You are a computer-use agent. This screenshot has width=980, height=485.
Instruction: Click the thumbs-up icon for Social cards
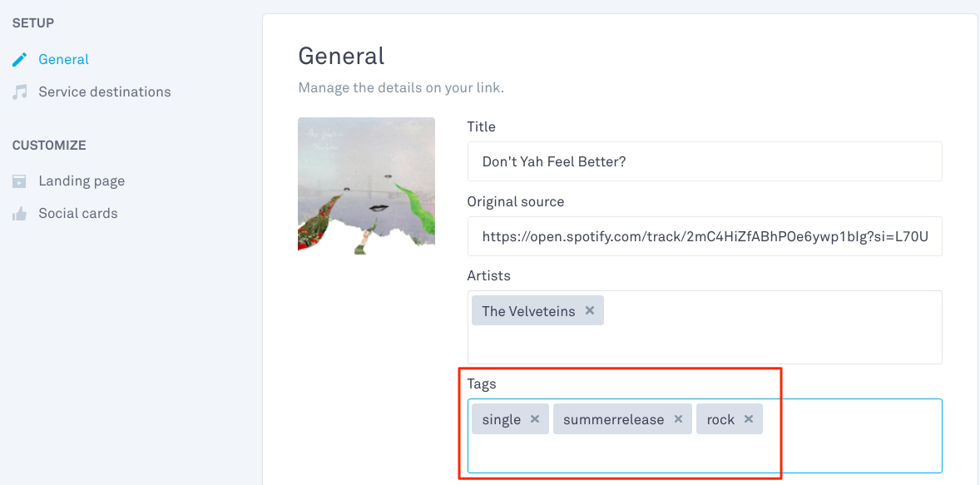(x=20, y=214)
